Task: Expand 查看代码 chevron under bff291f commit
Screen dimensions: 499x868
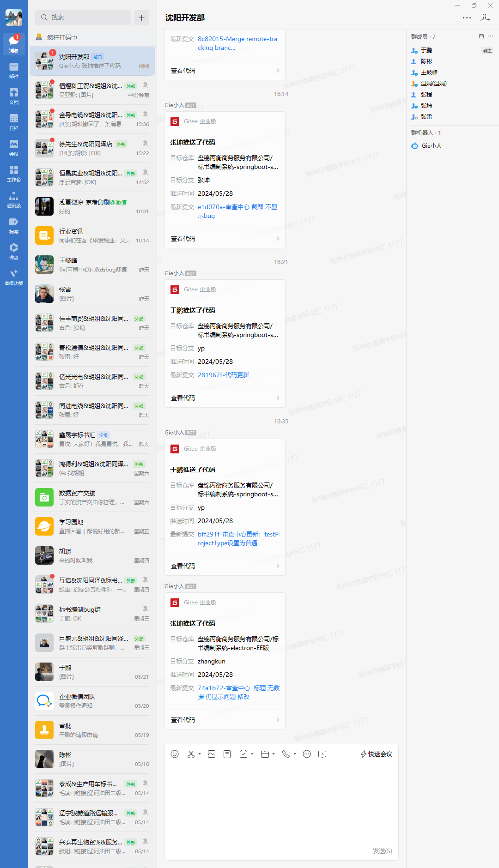Action: click(x=278, y=566)
